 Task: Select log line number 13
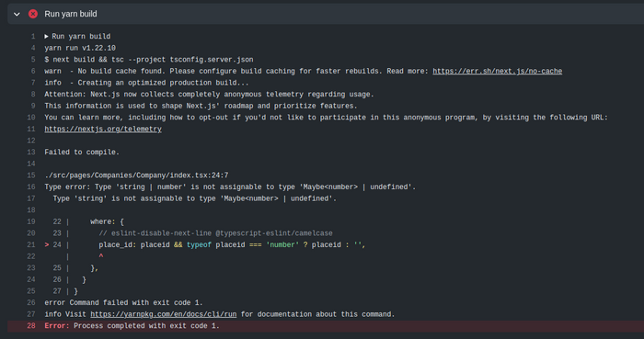(x=31, y=153)
